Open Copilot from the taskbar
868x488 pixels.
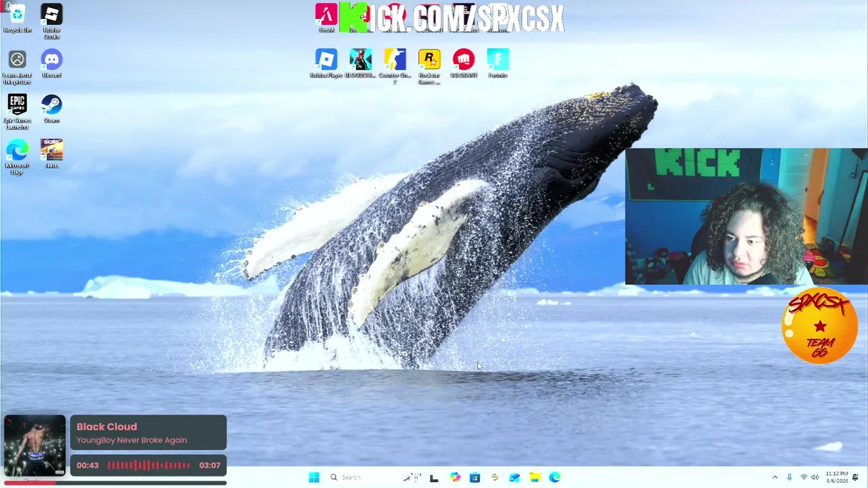pos(455,477)
